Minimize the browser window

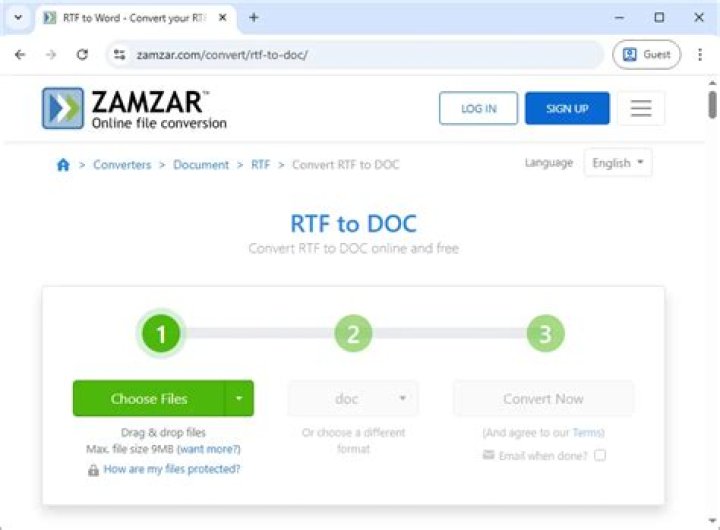(619, 17)
